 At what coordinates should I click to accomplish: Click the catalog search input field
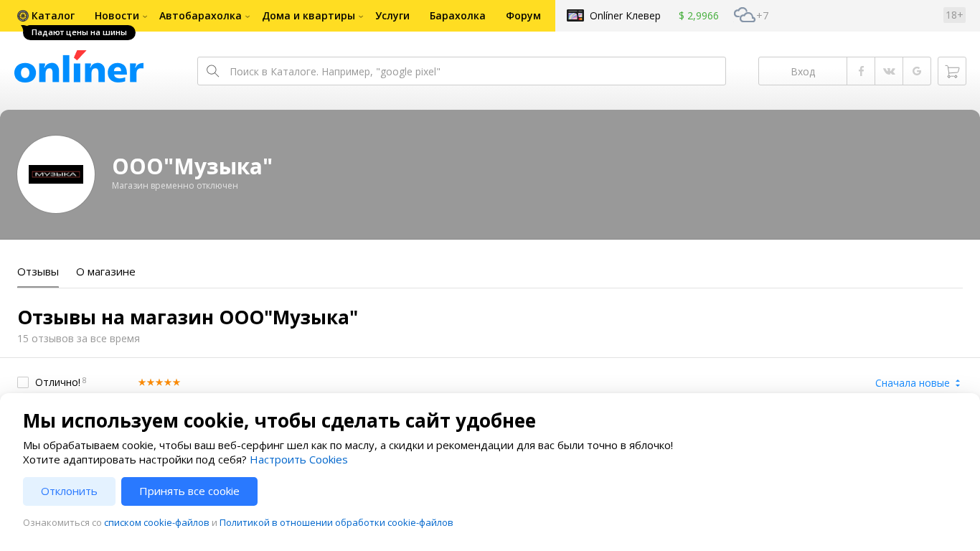473,71
